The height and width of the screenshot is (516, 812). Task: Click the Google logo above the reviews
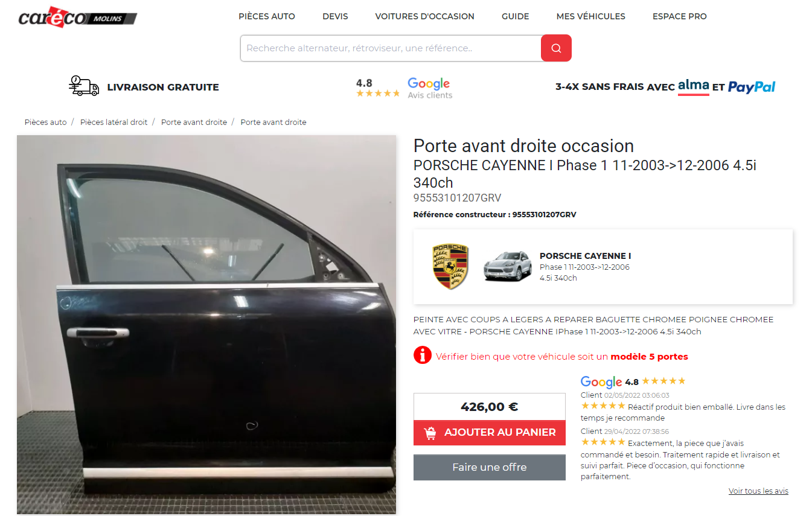(x=601, y=382)
